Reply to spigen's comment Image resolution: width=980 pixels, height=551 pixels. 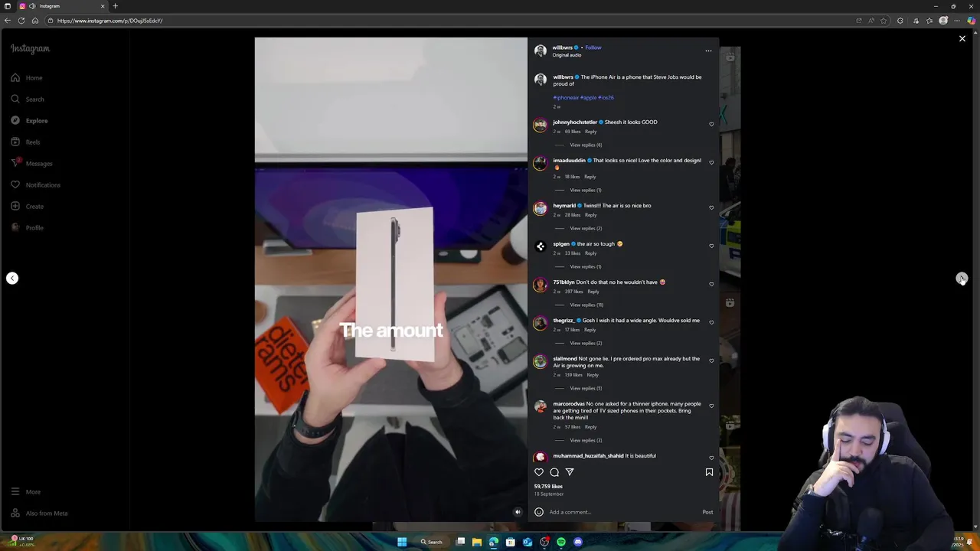[x=591, y=253]
